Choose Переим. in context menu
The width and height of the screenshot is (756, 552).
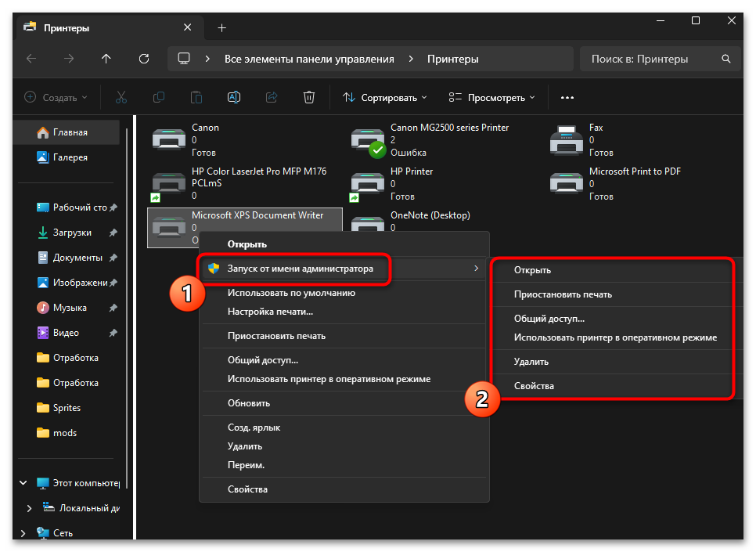pyautogui.click(x=344, y=465)
